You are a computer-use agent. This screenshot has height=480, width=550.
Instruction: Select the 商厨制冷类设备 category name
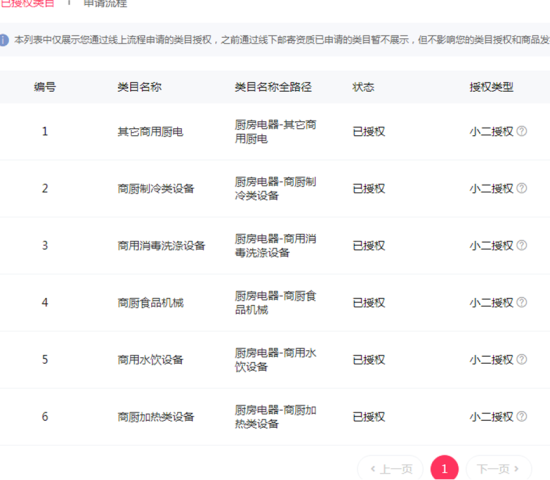click(156, 188)
